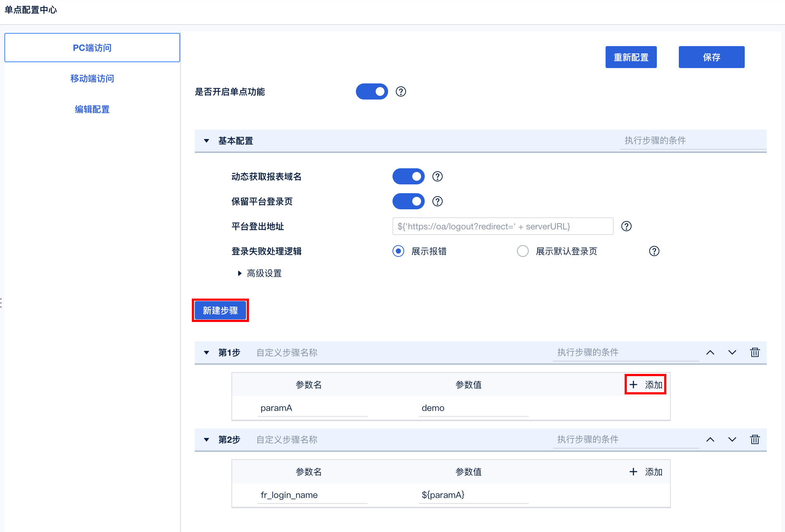This screenshot has width=785, height=532.
Task: Move 第1步 down with arrow icon
Action: (x=732, y=352)
